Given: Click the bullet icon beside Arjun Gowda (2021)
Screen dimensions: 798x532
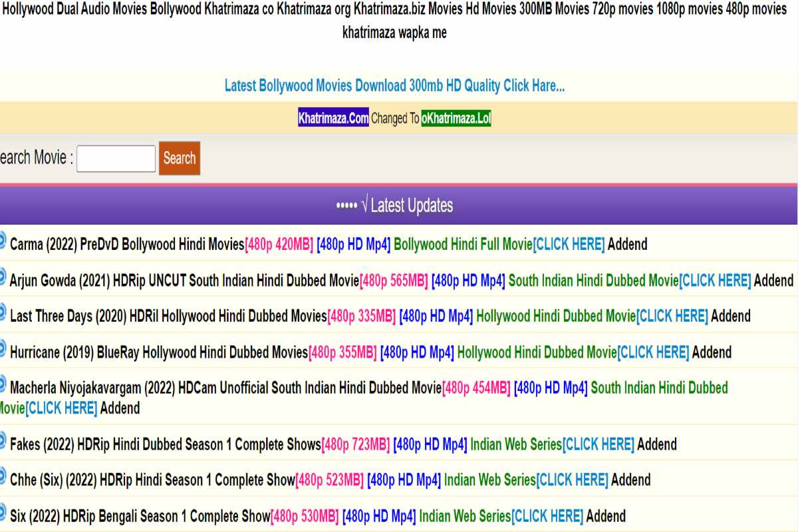Looking at the screenshot, I should point(2,277).
